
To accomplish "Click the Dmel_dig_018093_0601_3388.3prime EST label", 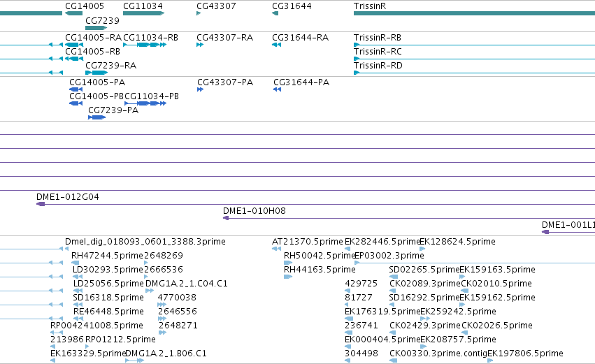I will click(145, 242).
